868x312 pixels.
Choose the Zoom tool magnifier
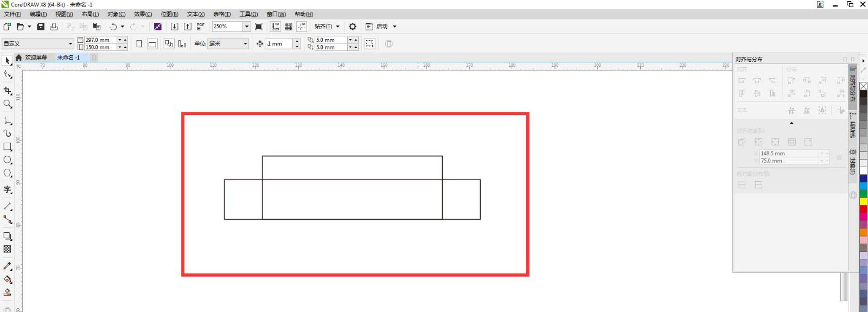[8, 104]
